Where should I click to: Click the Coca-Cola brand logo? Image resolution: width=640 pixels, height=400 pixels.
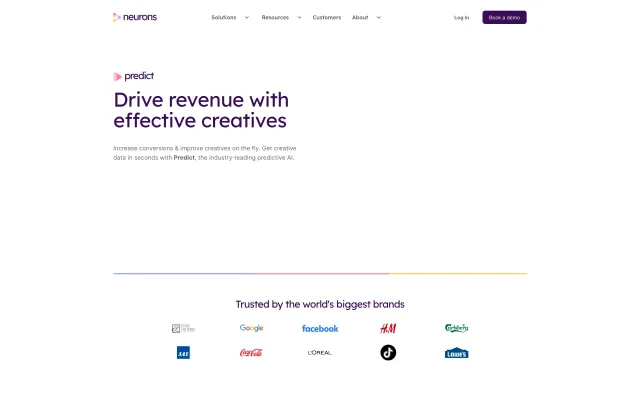click(251, 353)
